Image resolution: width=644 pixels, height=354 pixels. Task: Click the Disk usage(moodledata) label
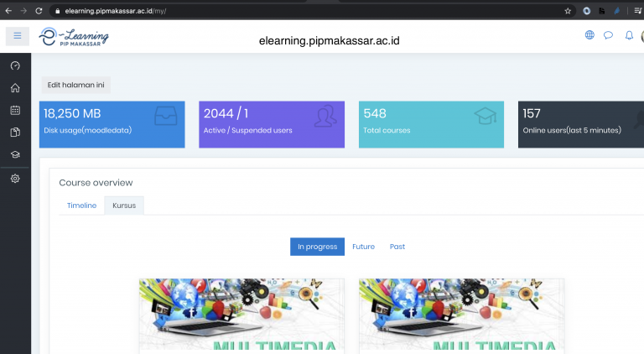[x=88, y=131]
